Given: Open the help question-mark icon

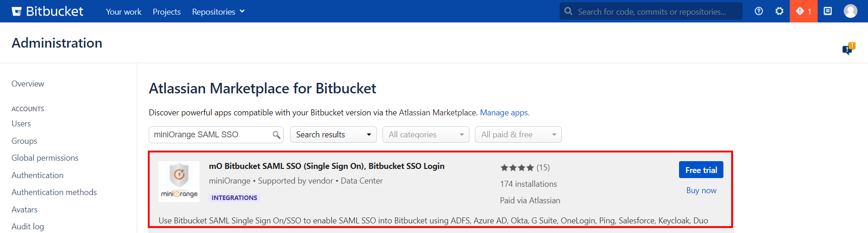Looking at the screenshot, I should point(759,11).
